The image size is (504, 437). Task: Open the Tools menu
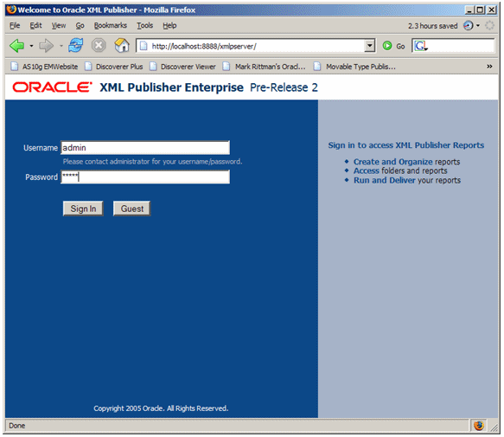point(145,25)
